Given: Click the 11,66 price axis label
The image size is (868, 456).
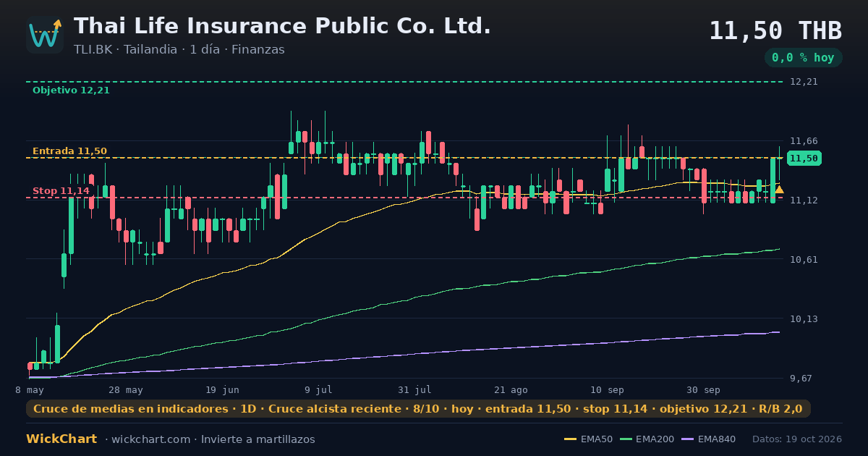Looking at the screenshot, I should coord(804,141).
